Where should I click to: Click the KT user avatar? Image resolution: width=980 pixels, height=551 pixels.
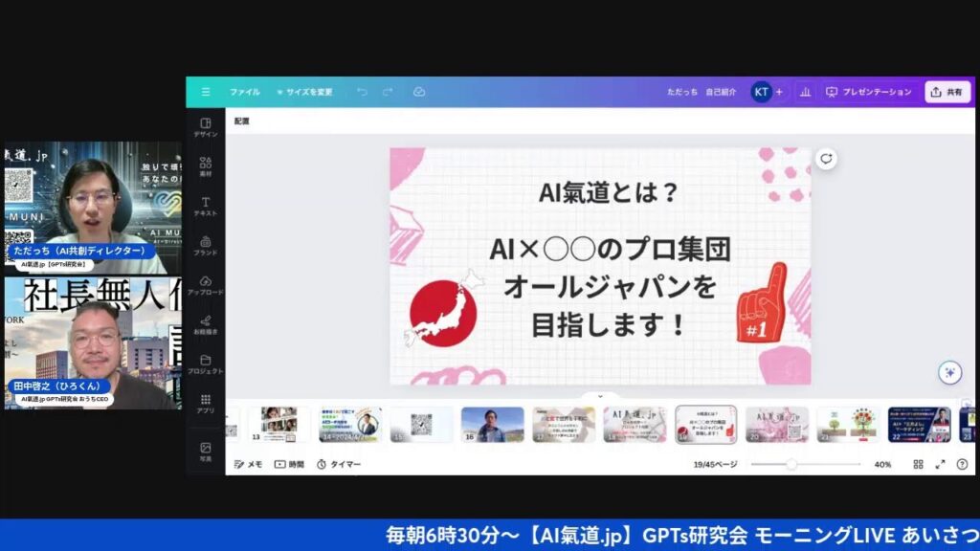coord(761,92)
